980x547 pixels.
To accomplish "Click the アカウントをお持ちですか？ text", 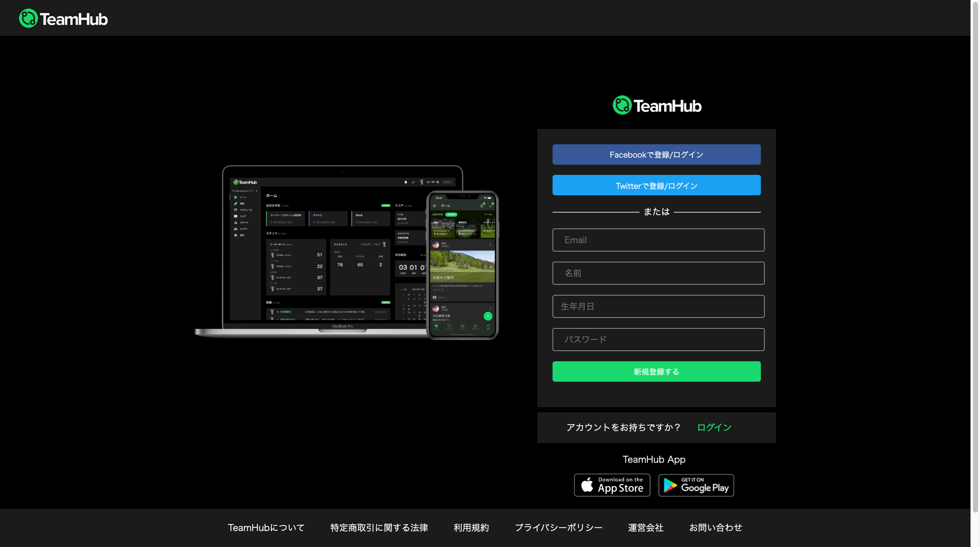I will (623, 427).
